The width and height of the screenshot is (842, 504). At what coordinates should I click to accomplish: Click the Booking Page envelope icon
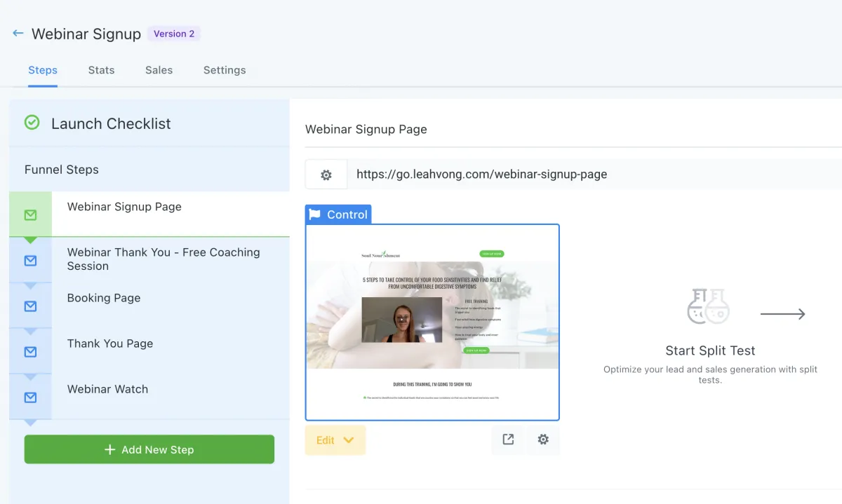(x=30, y=306)
